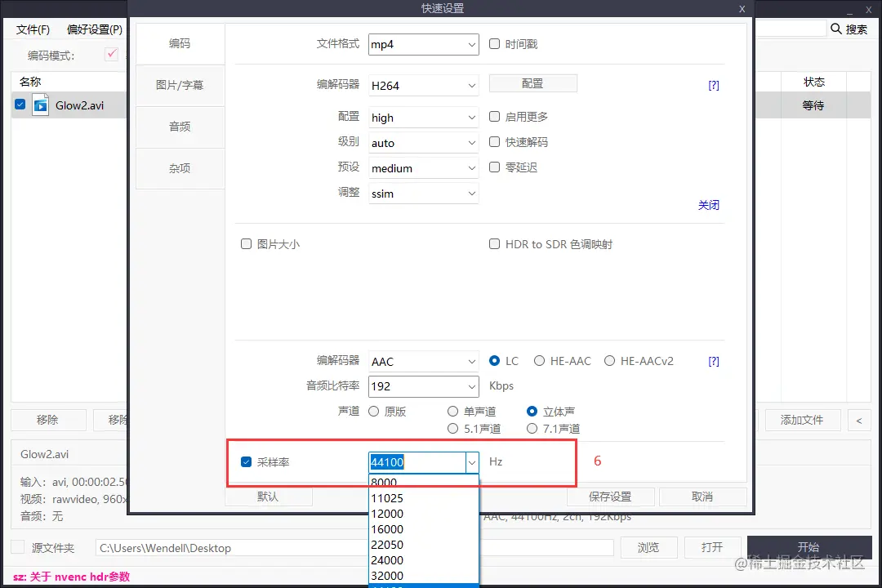The image size is (882, 588).
Task: Select the 单声道 channel option
Action: (x=452, y=412)
